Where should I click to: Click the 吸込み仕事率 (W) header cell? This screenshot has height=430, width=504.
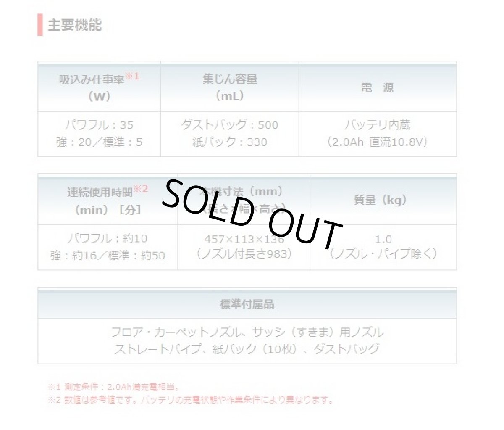pyautogui.click(x=99, y=87)
